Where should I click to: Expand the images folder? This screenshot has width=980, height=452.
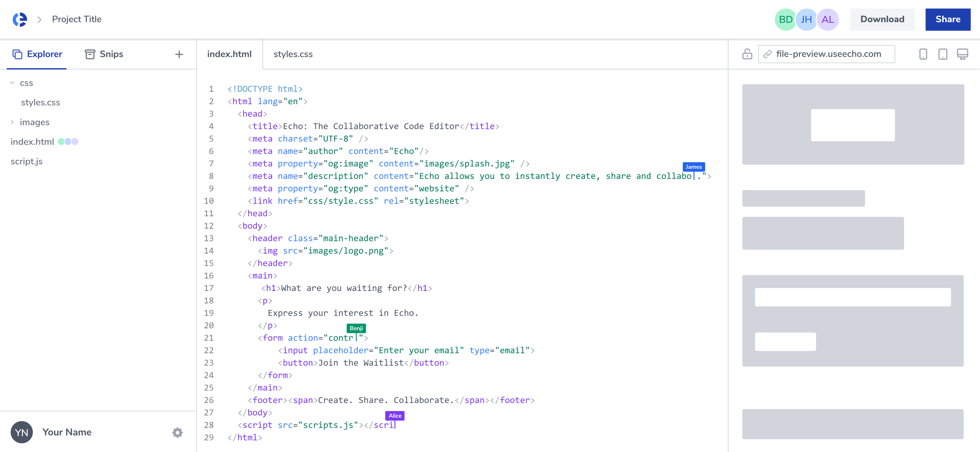13,122
